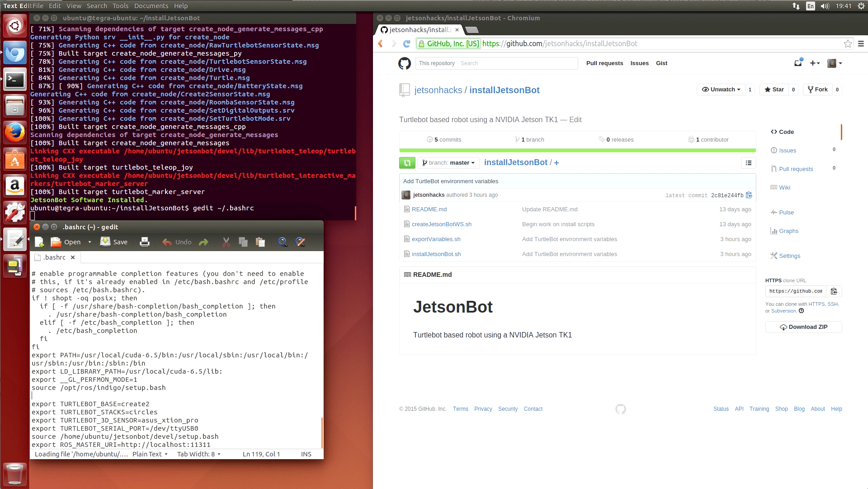
Task: Click the Download ZIP button
Action: tap(803, 327)
